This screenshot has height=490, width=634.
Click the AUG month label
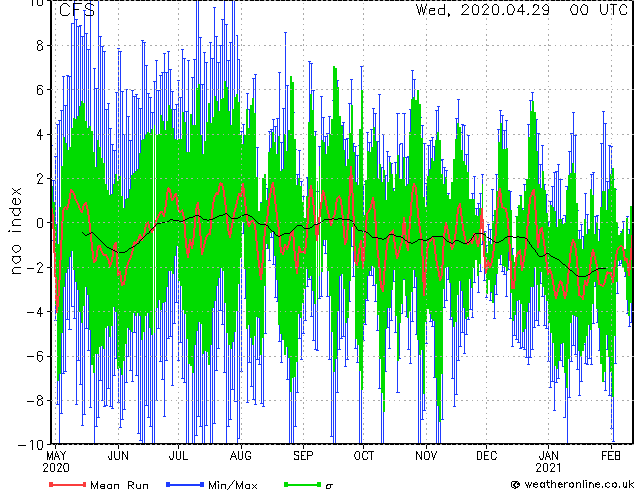click(x=241, y=456)
